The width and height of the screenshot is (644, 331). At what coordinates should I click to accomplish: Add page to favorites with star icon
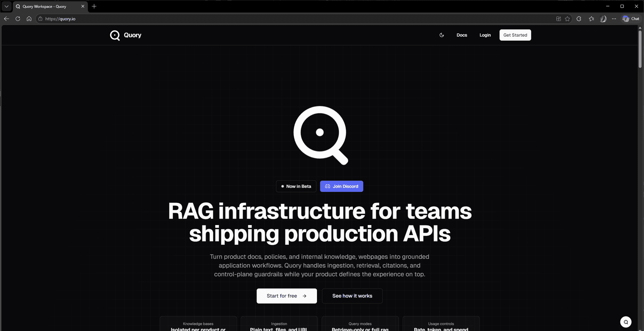pyautogui.click(x=568, y=19)
